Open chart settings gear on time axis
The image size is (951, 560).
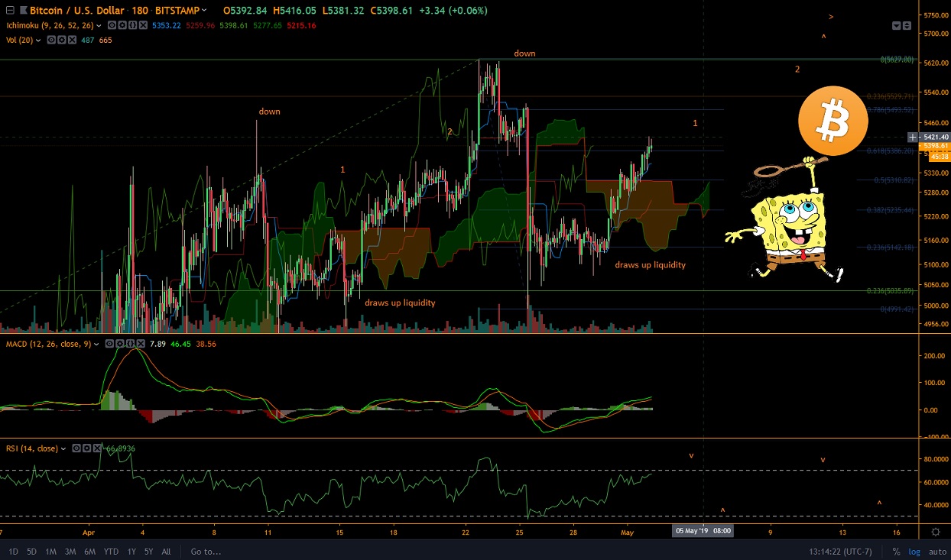(935, 531)
